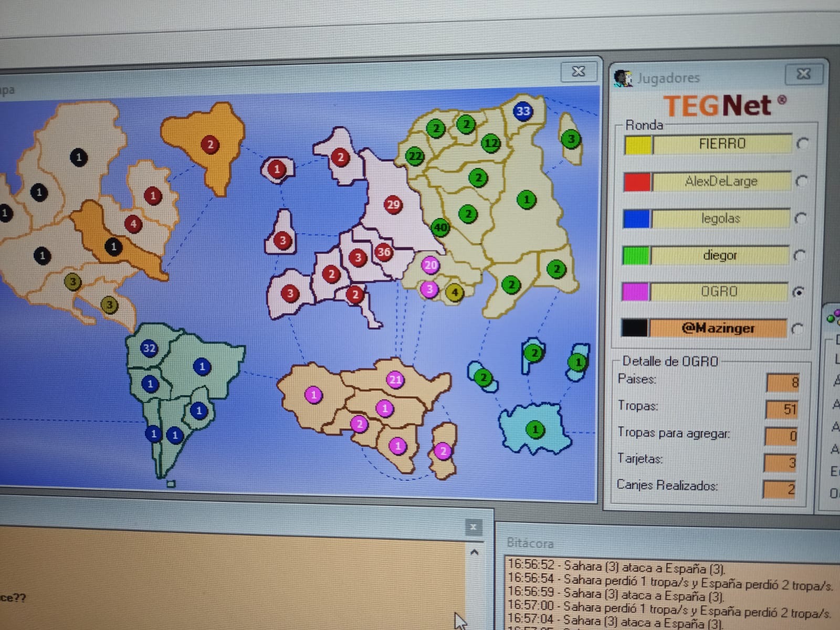The image size is (840, 630).
Task: Click the magenta 21 token in Africa
Action: coord(395,380)
